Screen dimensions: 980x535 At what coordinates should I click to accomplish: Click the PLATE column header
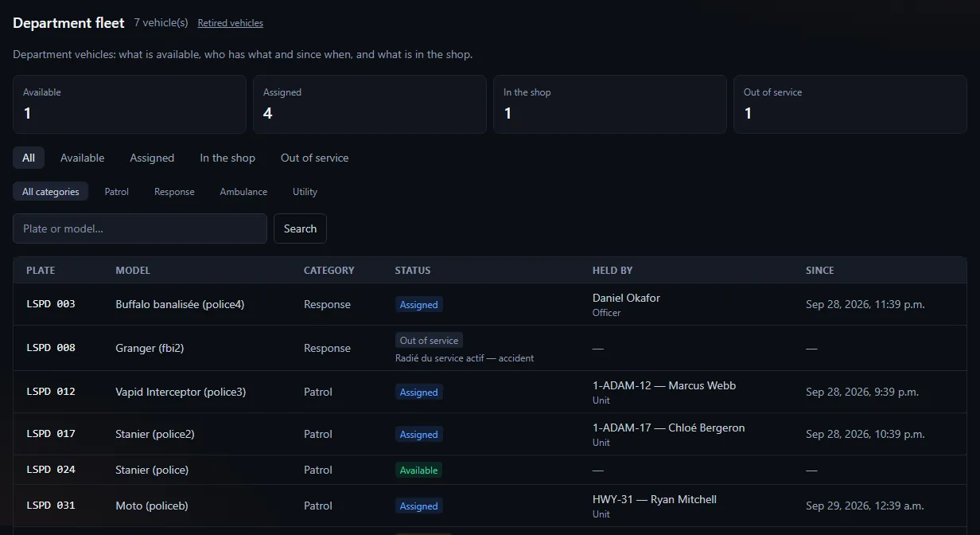point(41,271)
